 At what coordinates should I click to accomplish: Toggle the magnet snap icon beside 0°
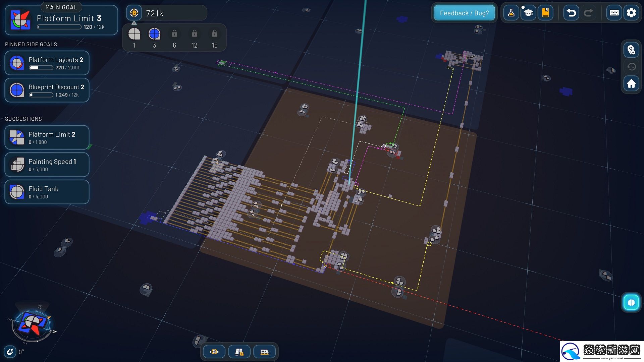tap(10, 352)
